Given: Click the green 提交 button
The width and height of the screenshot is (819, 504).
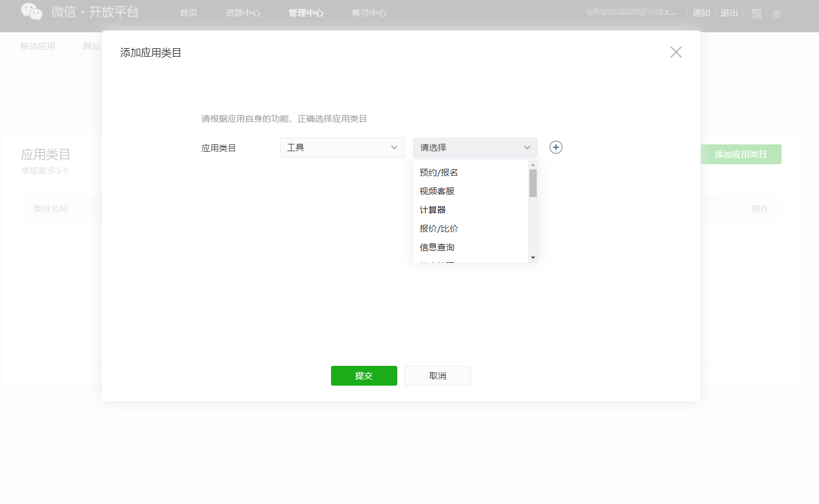Looking at the screenshot, I should 364,375.
